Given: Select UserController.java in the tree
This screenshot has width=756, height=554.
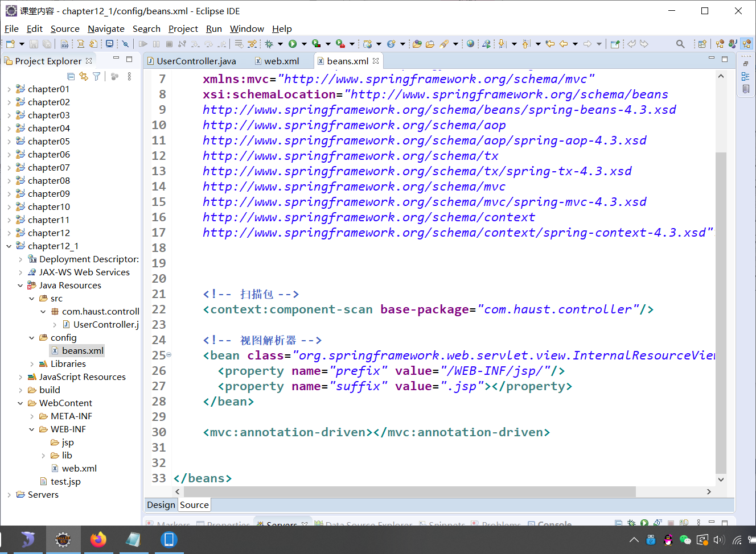Looking at the screenshot, I should pyautogui.click(x=101, y=325).
